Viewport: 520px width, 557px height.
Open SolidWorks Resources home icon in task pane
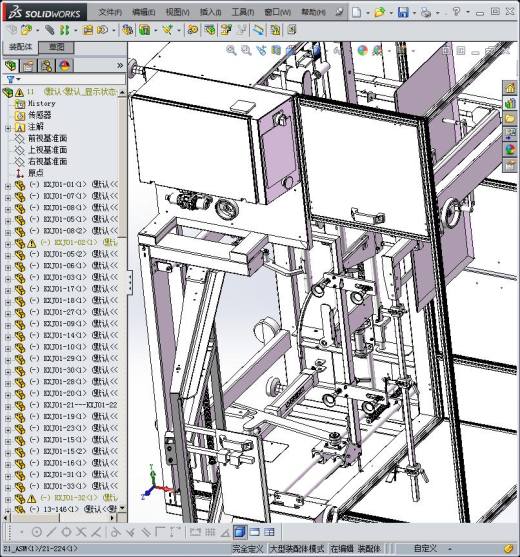(510, 88)
